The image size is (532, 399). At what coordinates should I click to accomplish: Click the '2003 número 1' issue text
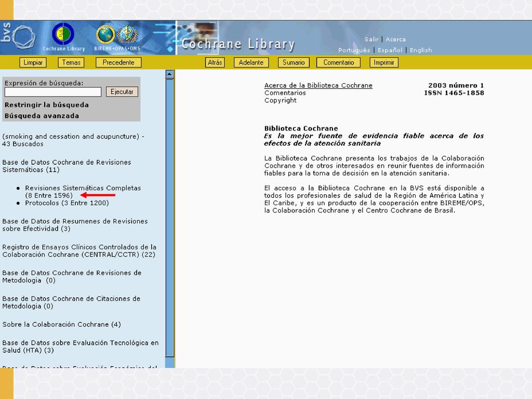click(456, 86)
